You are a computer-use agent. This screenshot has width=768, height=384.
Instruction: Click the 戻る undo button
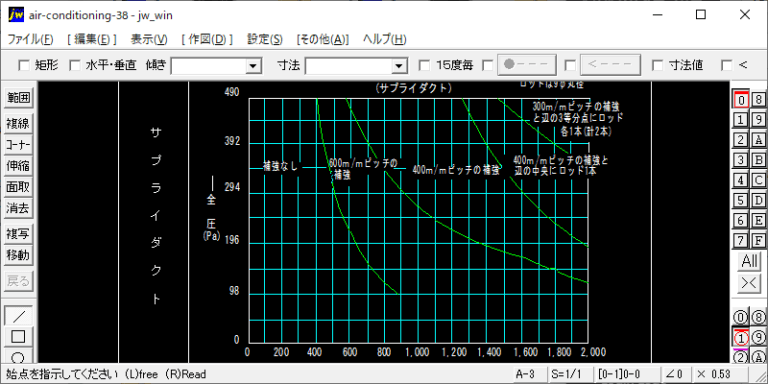point(19,281)
